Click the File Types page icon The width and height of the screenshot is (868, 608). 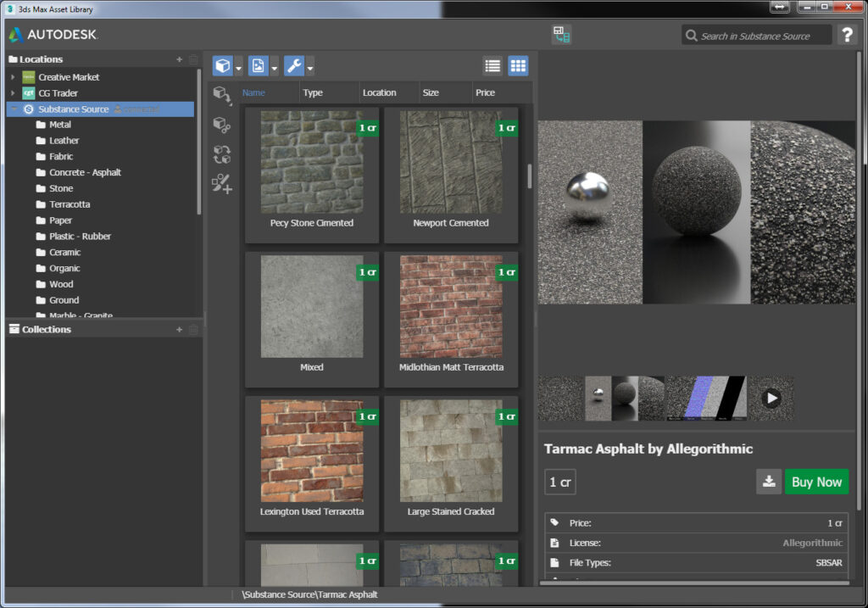(554, 562)
